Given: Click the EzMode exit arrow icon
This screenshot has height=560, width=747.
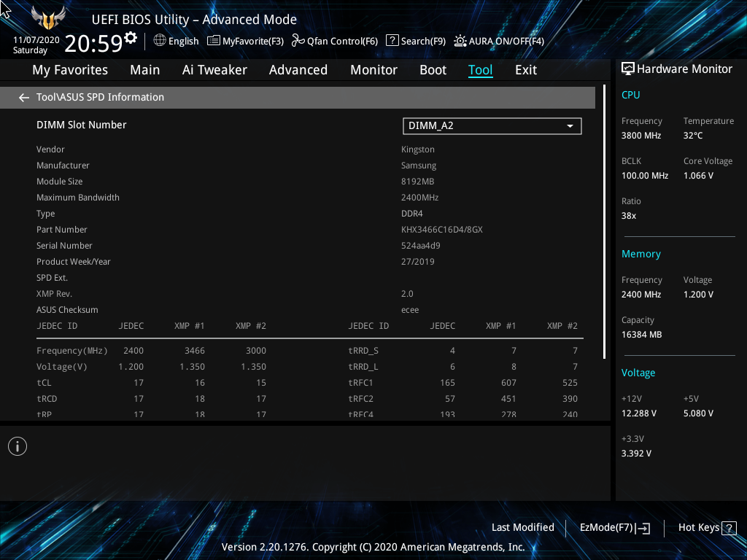Looking at the screenshot, I should [x=643, y=528].
